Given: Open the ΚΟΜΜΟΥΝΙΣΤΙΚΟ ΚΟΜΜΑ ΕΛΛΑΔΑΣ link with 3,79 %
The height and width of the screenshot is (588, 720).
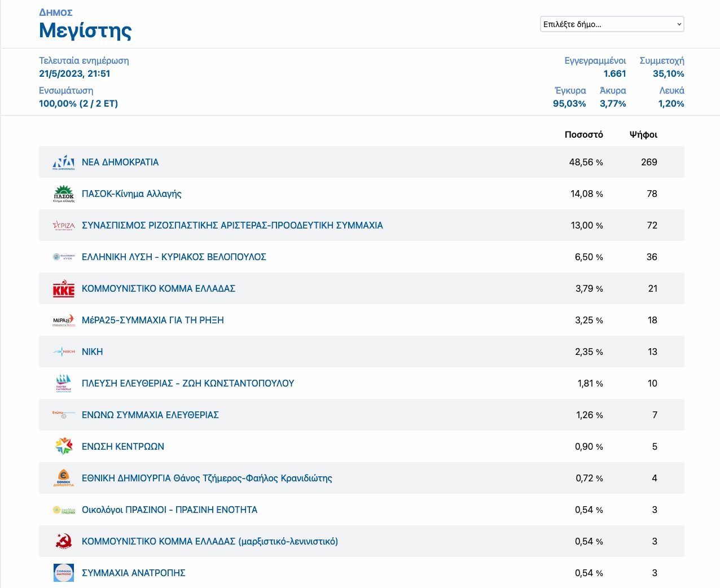Looking at the screenshot, I should pyautogui.click(x=159, y=288).
